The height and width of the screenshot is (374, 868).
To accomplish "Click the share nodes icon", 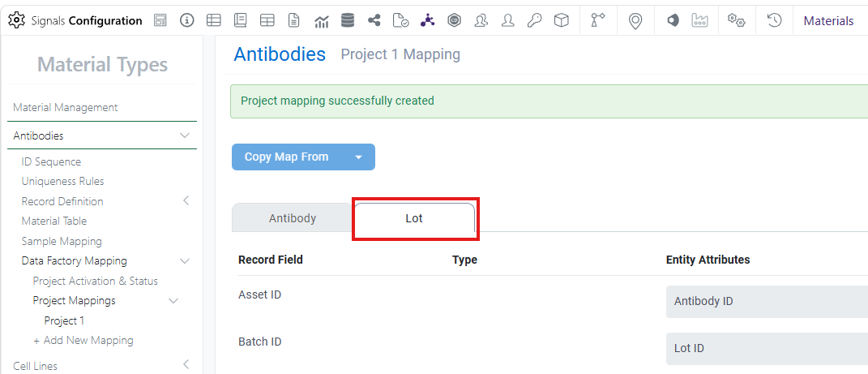I will [x=374, y=20].
